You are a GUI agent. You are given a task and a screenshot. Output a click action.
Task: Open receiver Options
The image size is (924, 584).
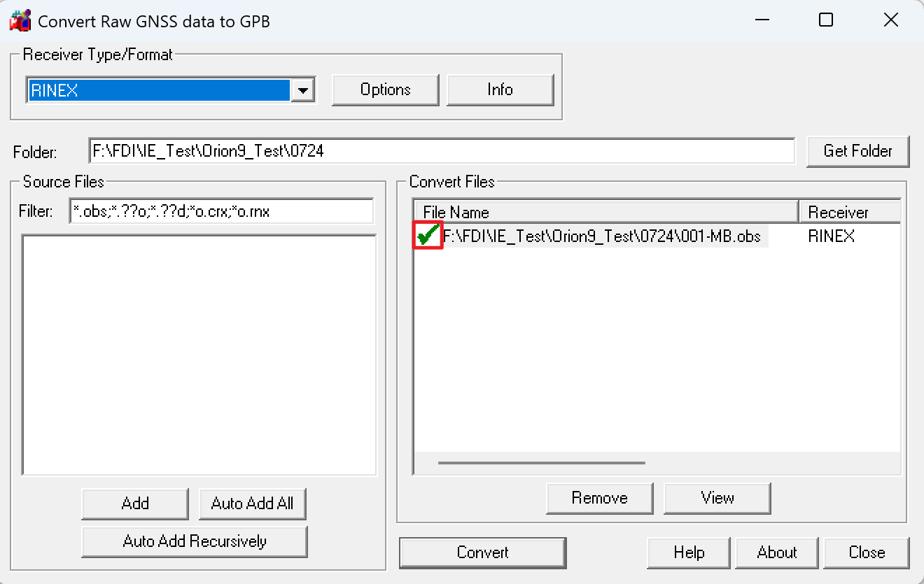point(386,90)
